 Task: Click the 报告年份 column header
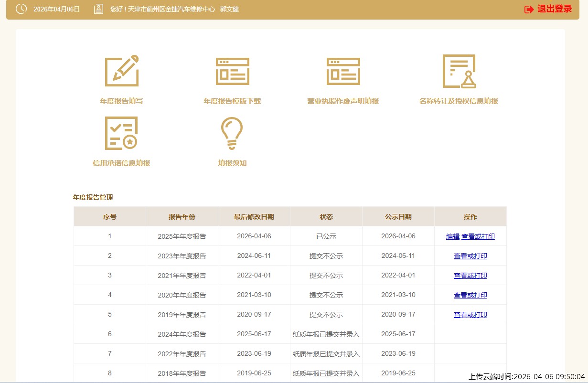(x=182, y=217)
